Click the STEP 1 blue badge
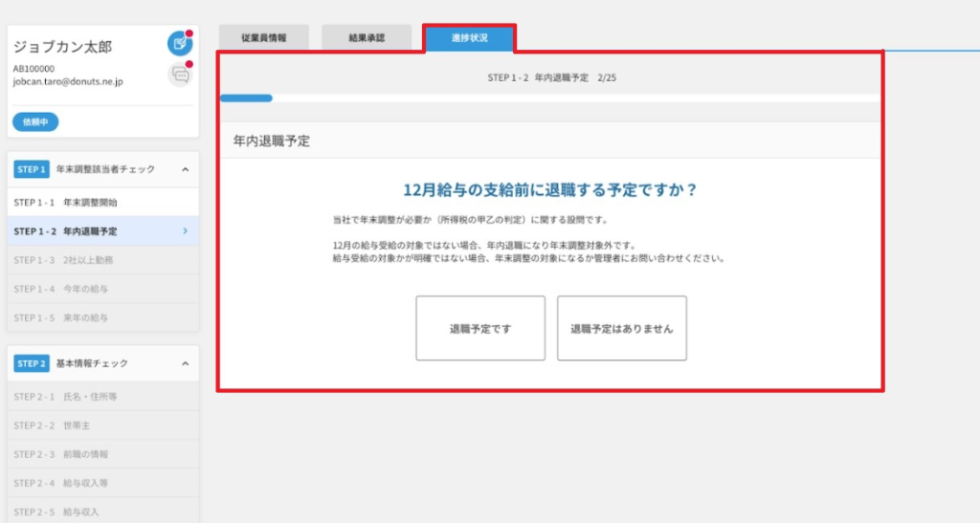 coord(32,170)
